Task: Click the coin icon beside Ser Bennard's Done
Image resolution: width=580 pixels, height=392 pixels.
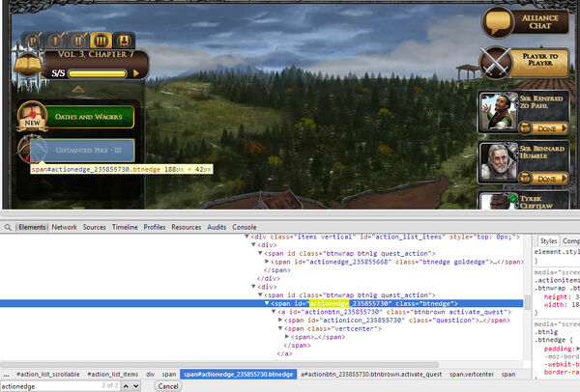Action: pyautogui.click(x=525, y=178)
